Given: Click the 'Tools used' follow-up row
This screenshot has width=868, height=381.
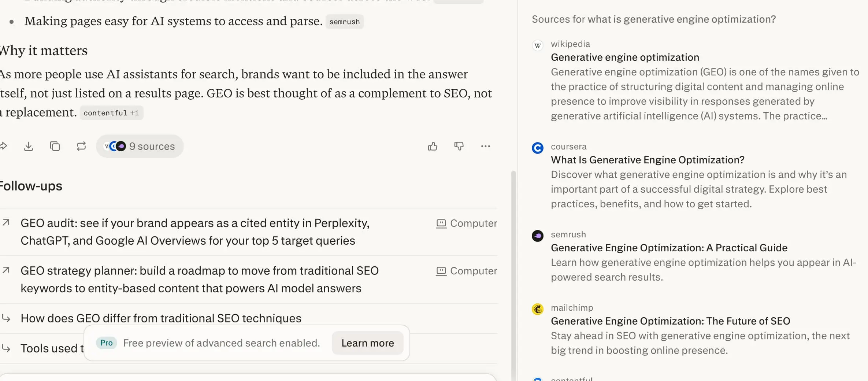Looking at the screenshot, I should (x=42, y=348).
